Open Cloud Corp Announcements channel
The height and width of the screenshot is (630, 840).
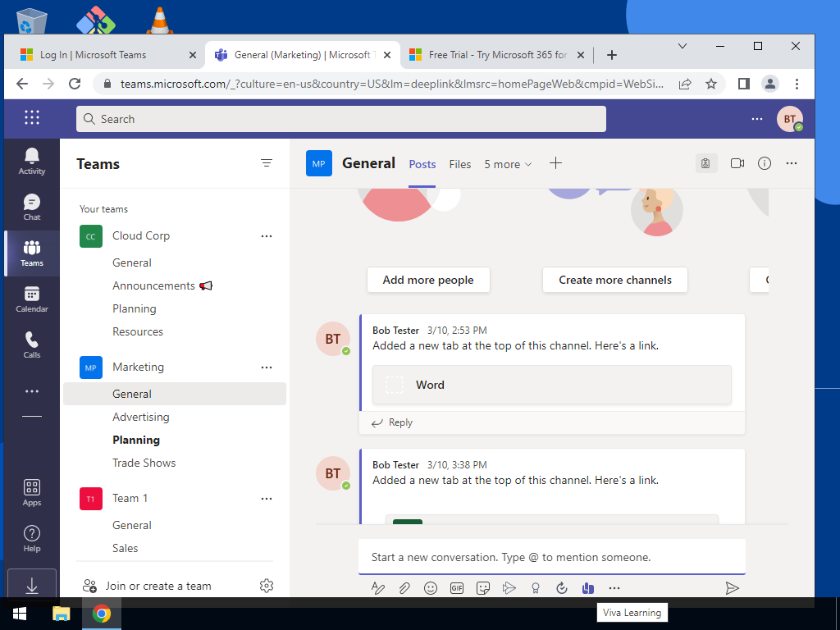coord(162,285)
